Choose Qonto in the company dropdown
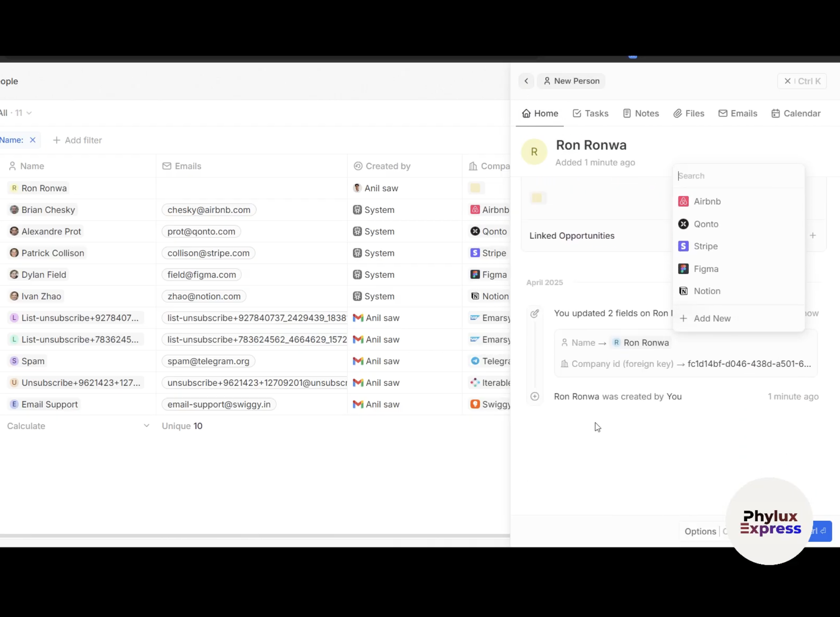 (739, 224)
